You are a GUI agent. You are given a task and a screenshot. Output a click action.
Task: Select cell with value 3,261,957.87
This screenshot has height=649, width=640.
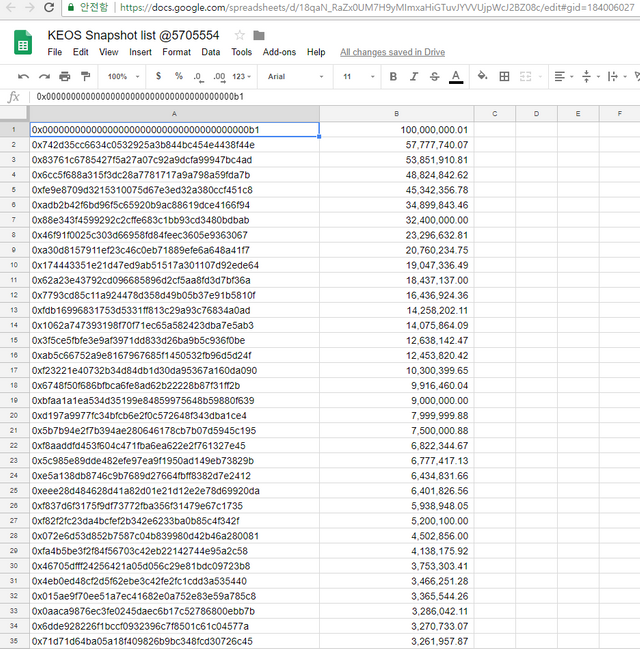pos(396,641)
